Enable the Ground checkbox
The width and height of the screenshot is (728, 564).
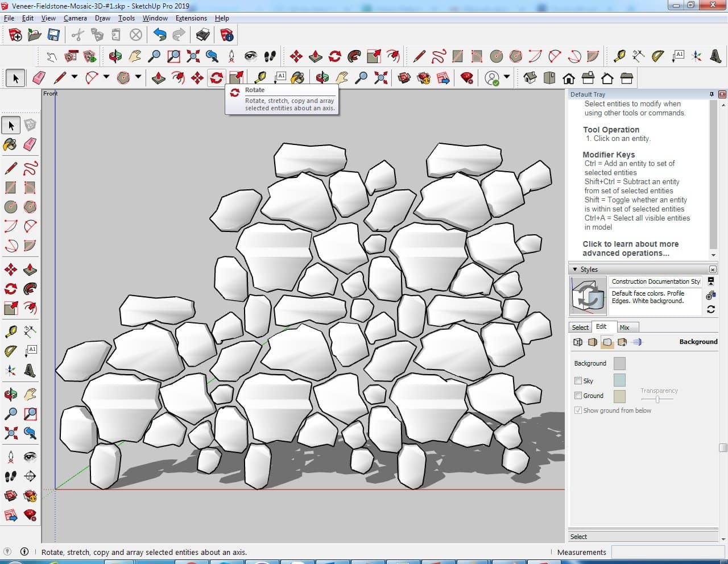pyautogui.click(x=578, y=396)
